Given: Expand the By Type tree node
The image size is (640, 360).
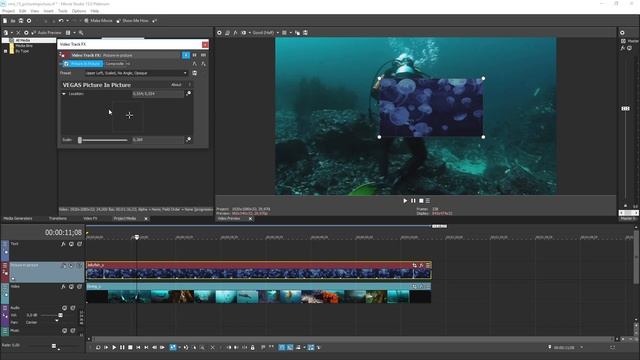Looking at the screenshot, I should (x=5, y=51).
